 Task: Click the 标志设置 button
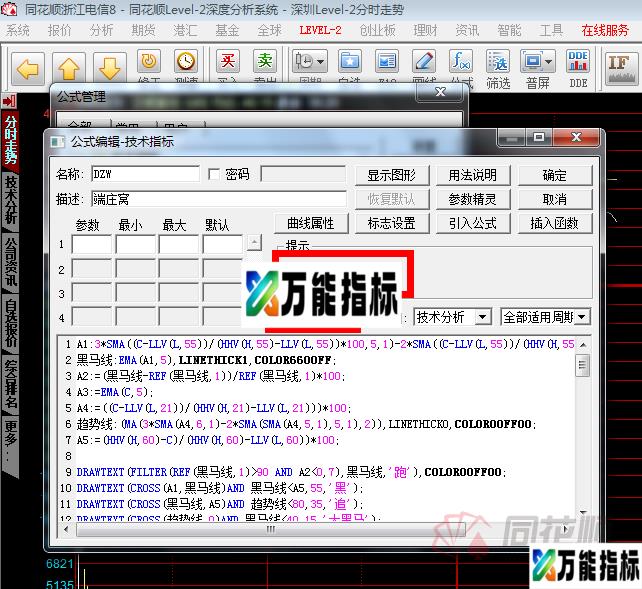392,223
